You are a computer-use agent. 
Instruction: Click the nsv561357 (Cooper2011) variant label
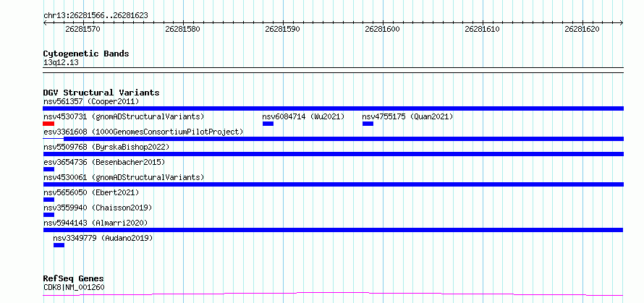pos(91,101)
